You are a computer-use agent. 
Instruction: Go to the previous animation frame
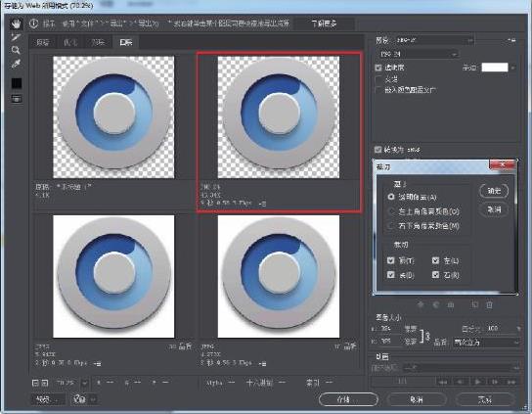pos(460,382)
